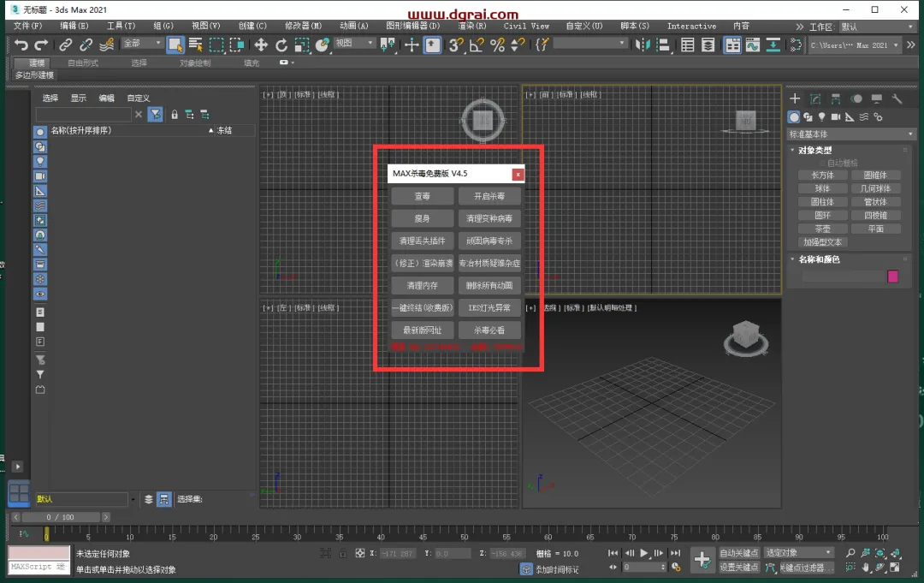Open the 视图 reference coordinate dropdown
The image size is (924, 583).
click(354, 43)
